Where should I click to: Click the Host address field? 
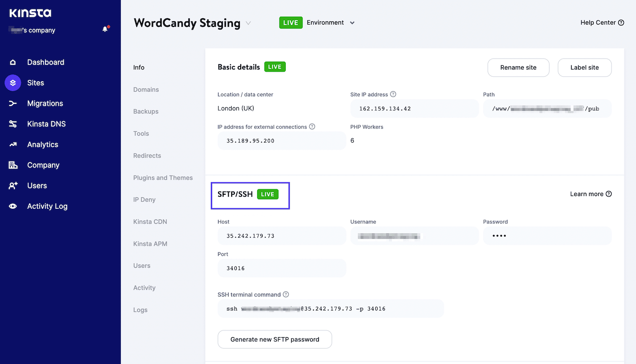[282, 236]
